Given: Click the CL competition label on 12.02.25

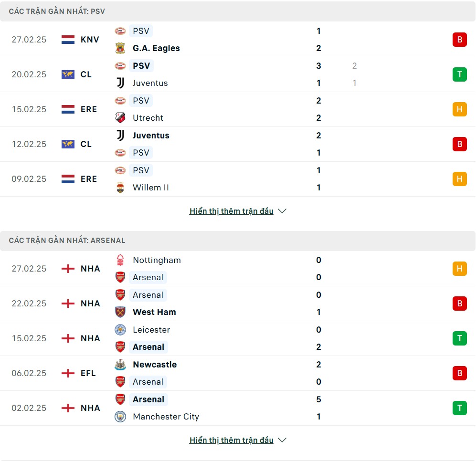Looking at the screenshot, I should (x=86, y=144).
